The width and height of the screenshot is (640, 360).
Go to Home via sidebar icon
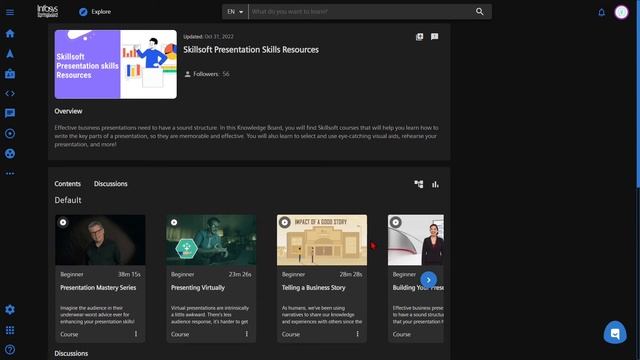point(10,33)
